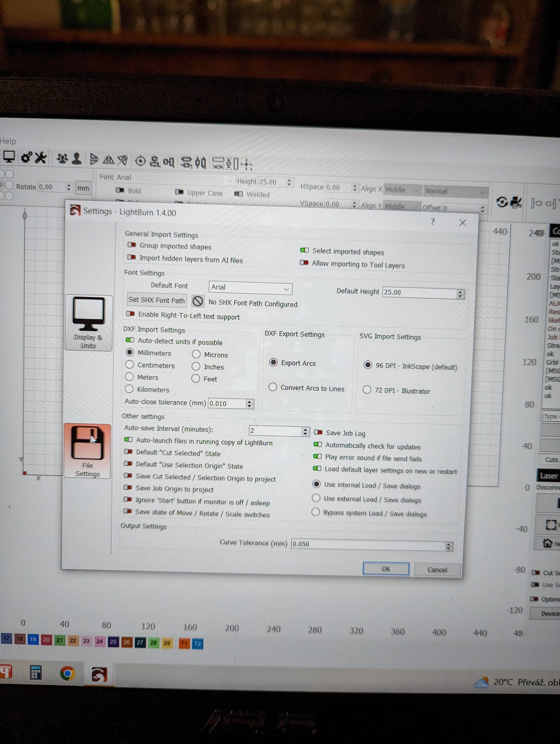The width and height of the screenshot is (560, 744).
Task: Click the Group objects toolbar icon
Action: 62,158
